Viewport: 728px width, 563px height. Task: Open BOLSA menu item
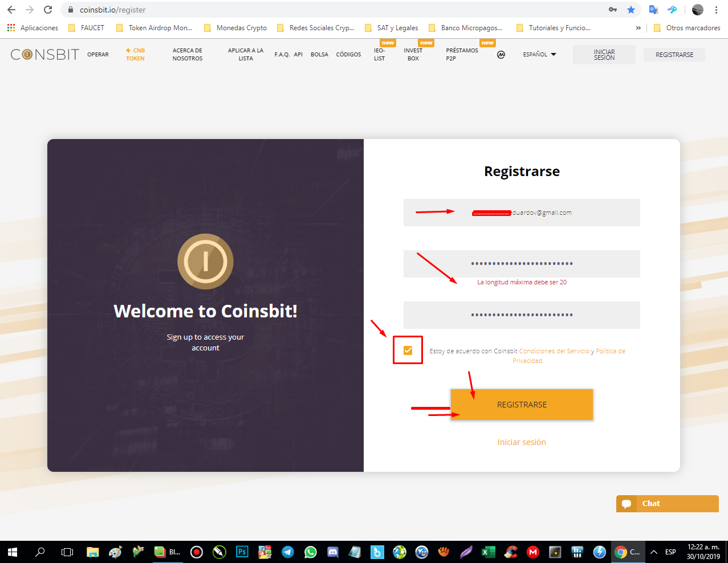click(x=319, y=55)
